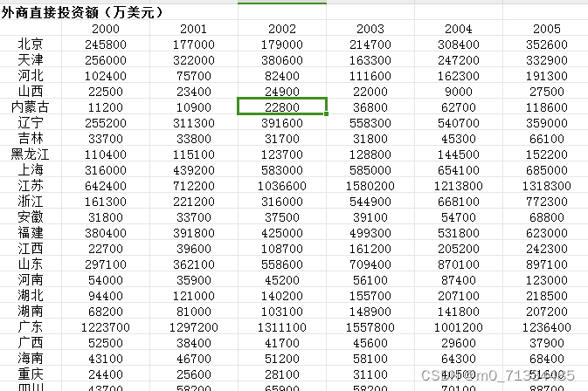Click the 广东 row label
This screenshot has width=588, height=391.
[x=31, y=327]
